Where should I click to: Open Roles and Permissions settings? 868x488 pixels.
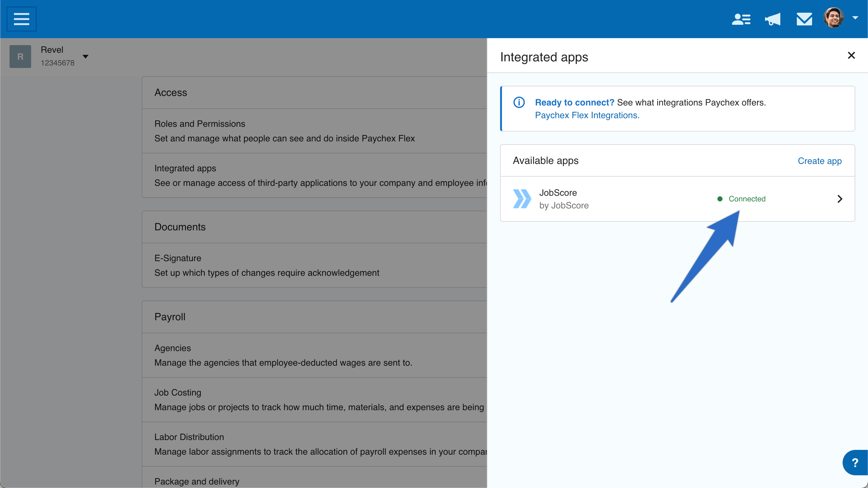click(200, 124)
